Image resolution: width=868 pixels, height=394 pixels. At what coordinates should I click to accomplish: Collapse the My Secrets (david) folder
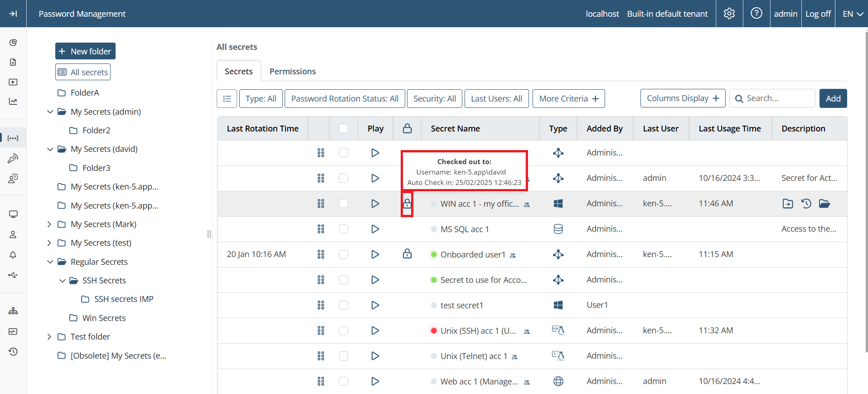coord(50,149)
